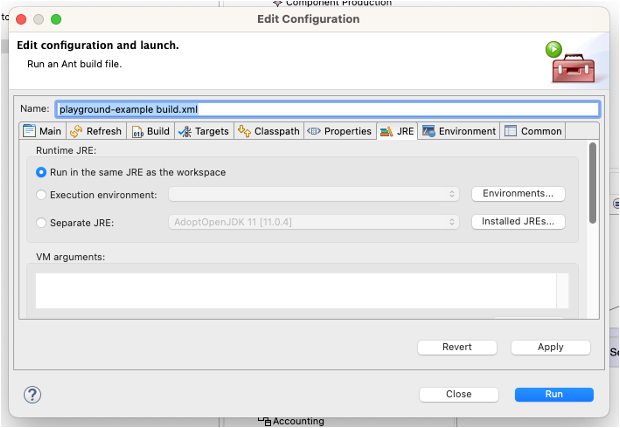Open help with the question mark icon
620x428 pixels.
[32, 395]
